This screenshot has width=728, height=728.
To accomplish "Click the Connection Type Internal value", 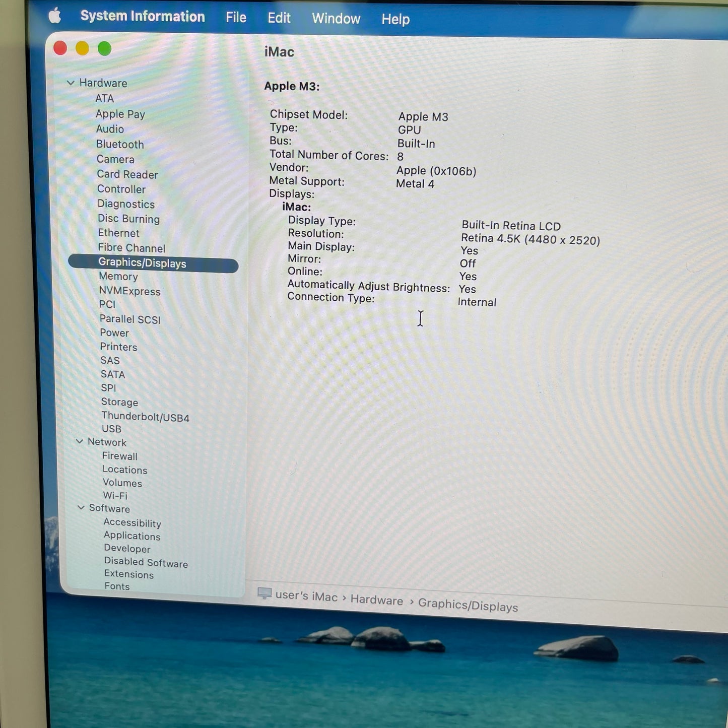I will coord(477,302).
